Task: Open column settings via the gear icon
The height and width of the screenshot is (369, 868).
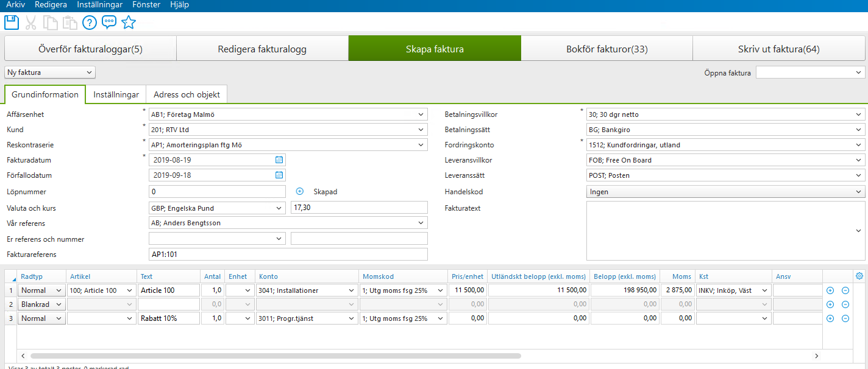Action: click(859, 276)
